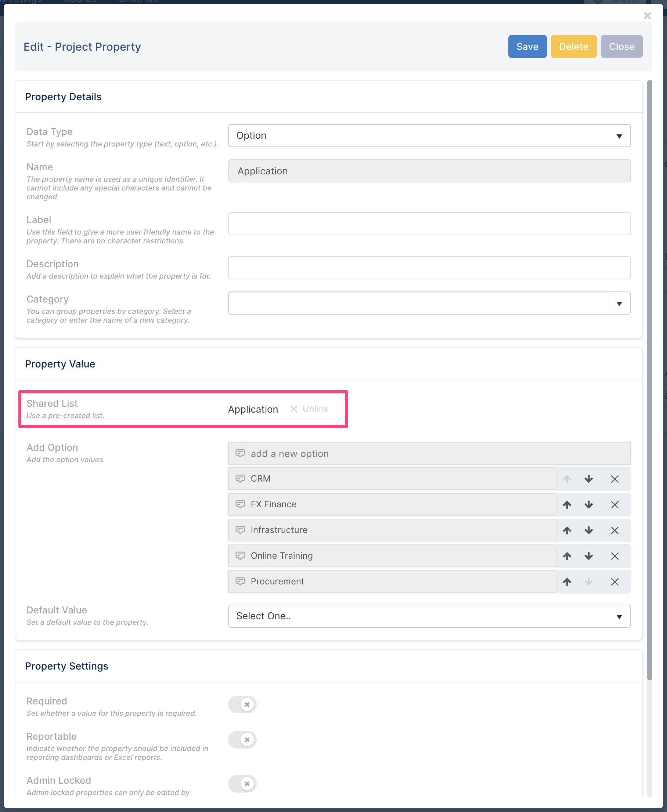Expand the Category dropdown arrow
667x812 pixels.
click(x=619, y=303)
